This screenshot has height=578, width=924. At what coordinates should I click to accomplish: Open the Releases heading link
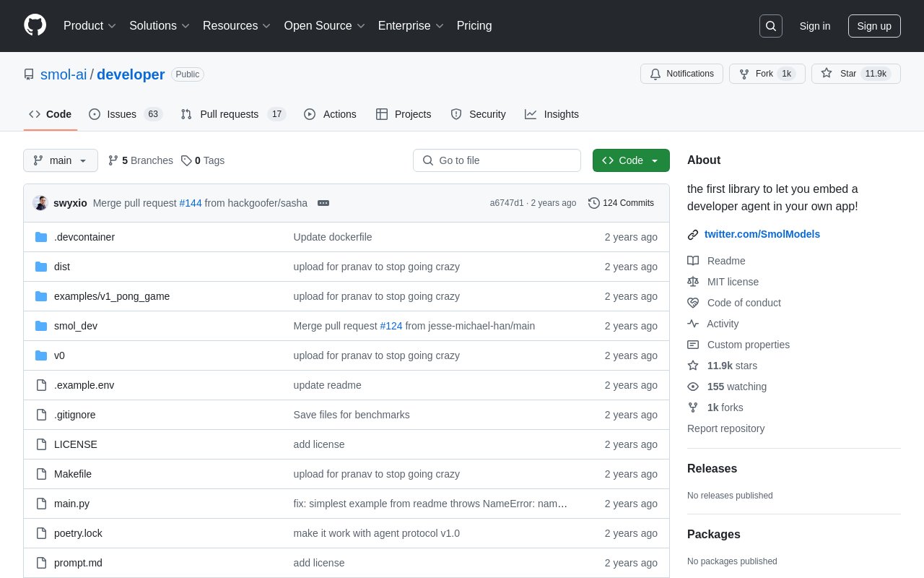coord(712,469)
